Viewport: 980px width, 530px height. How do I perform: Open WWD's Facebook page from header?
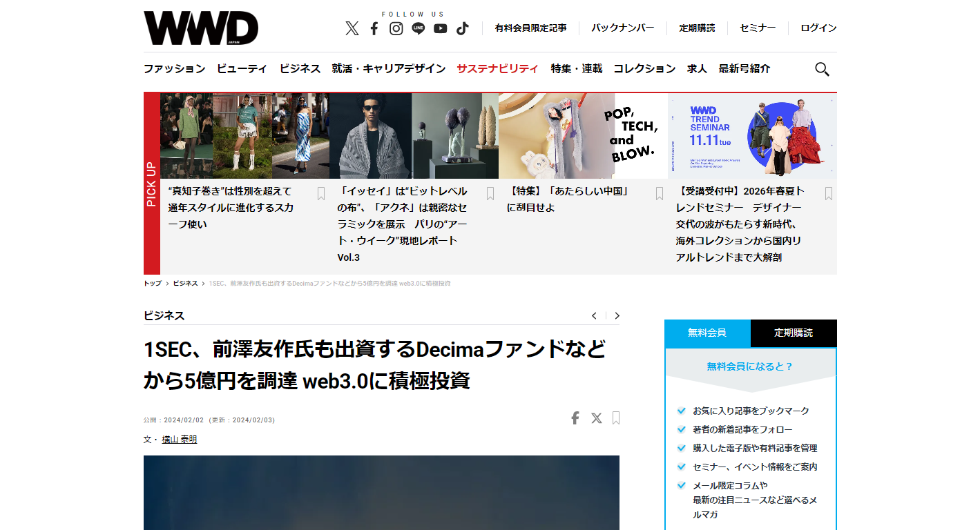coord(374,28)
